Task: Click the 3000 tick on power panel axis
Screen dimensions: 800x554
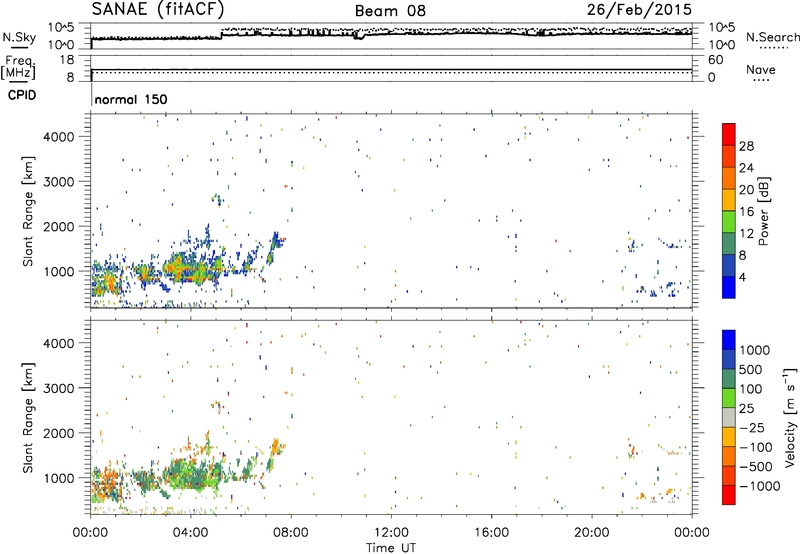Action: (59, 182)
